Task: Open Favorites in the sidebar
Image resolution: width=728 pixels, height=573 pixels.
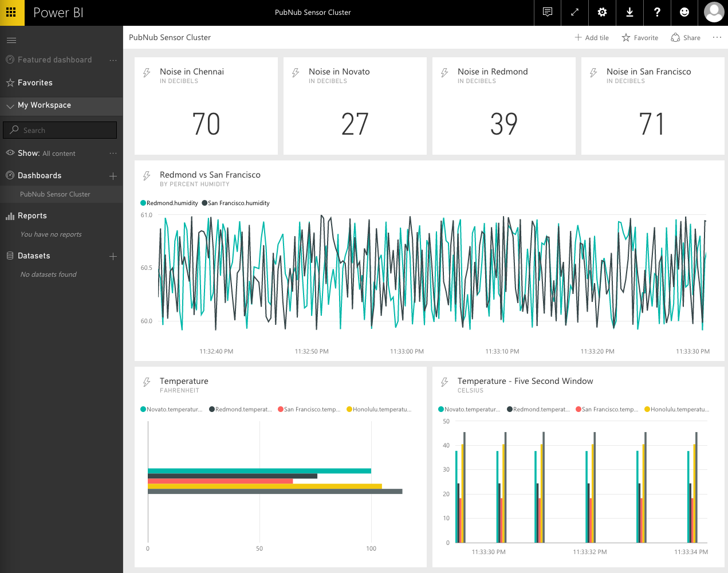Action: pyautogui.click(x=35, y=83)
